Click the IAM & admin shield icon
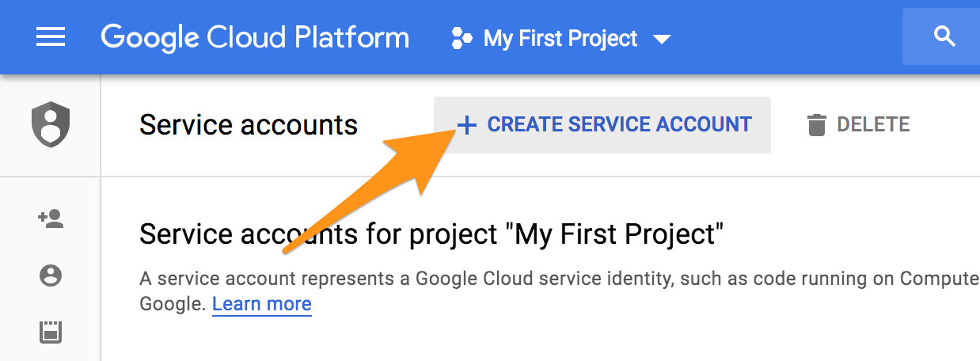The height and width of the screenshot is (361, 980). tap(51, 125)
